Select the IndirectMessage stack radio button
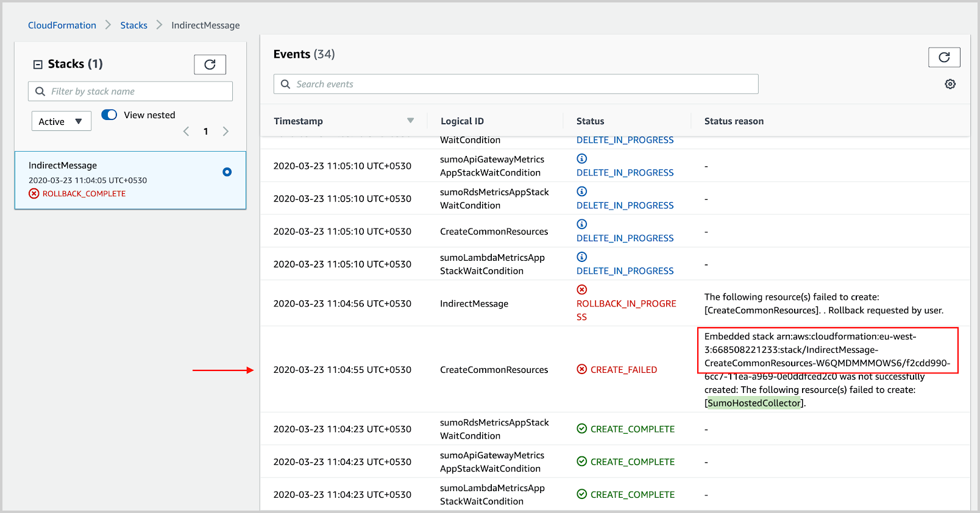 (227, 172)
